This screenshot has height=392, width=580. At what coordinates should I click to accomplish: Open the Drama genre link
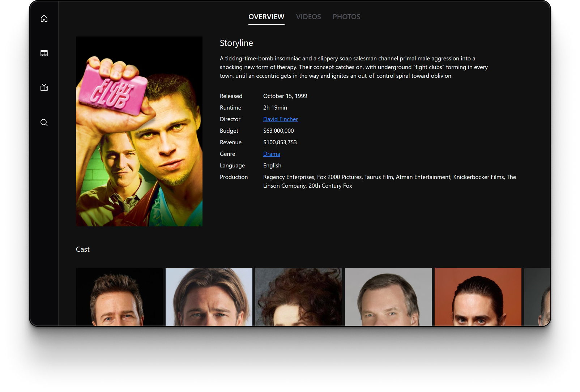coord(272,154)
